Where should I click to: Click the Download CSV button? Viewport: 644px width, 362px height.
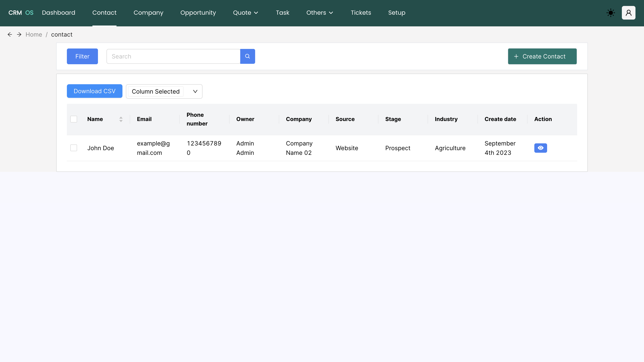[x=95, y=91]
